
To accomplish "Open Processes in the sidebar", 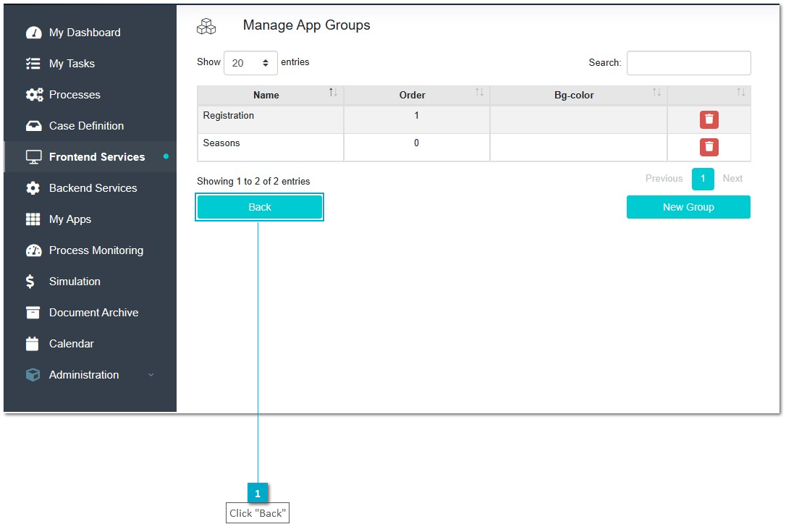I will tap(75, 95).
